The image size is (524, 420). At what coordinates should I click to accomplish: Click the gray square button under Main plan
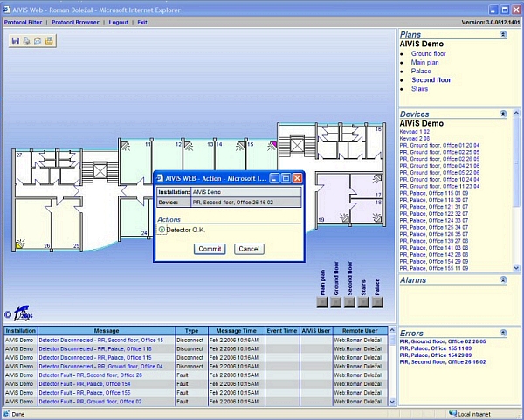pos(322,302)
